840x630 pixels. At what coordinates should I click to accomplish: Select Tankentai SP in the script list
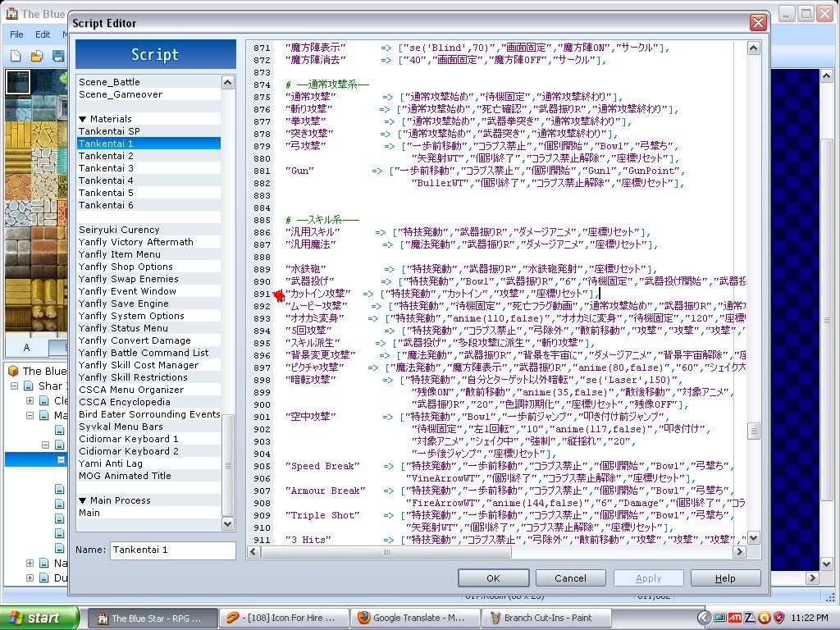109,131
